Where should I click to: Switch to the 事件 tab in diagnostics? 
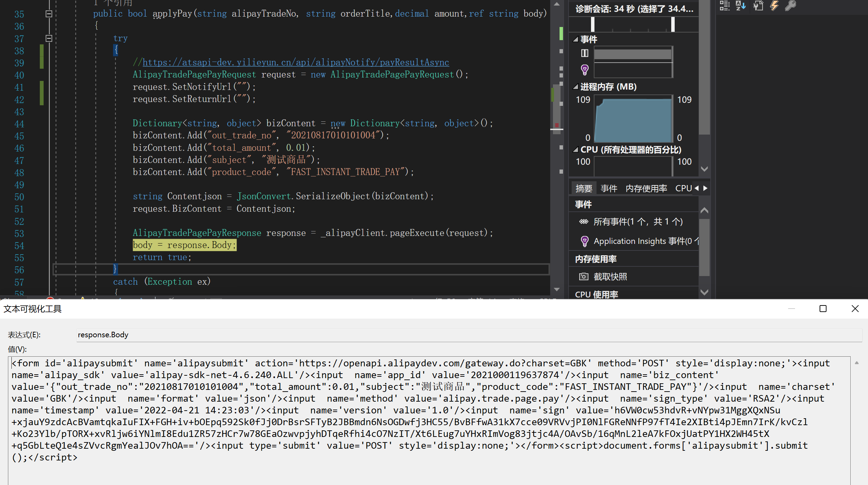point(609,188)
